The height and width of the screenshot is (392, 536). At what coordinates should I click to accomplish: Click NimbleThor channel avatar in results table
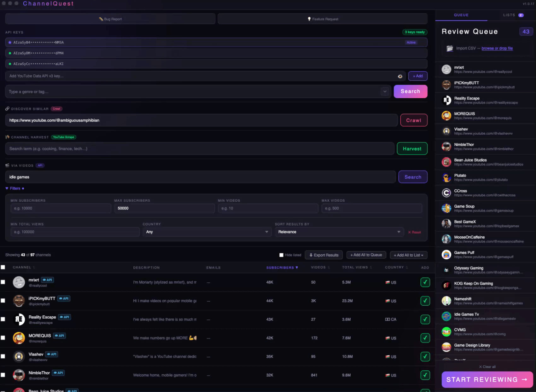[x=19, y=375]
